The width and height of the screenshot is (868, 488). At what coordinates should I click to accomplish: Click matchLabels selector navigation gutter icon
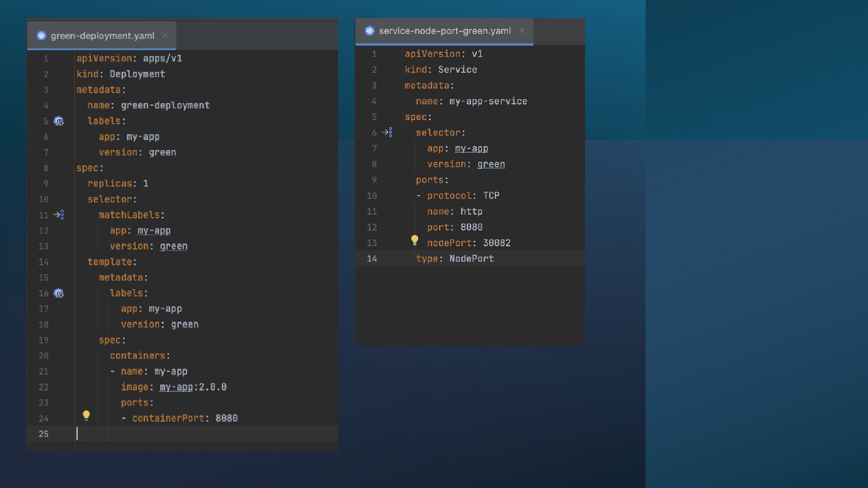coord(59,215)
